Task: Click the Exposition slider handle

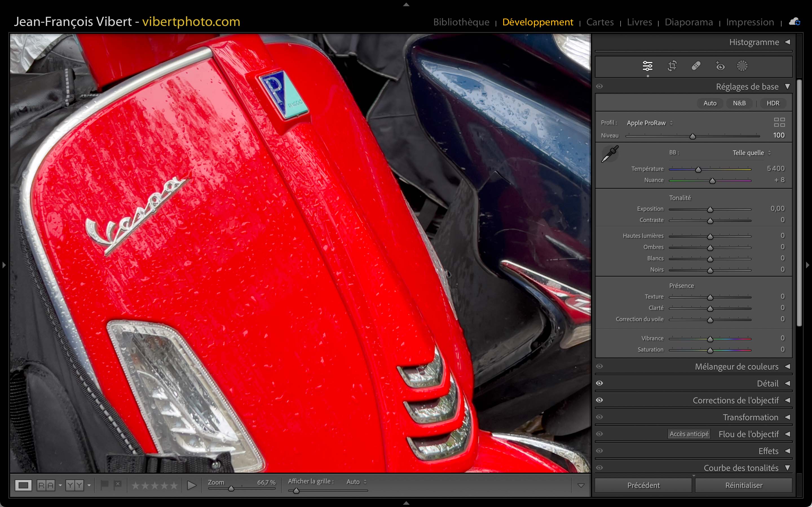Action: (x=710, y=210)
